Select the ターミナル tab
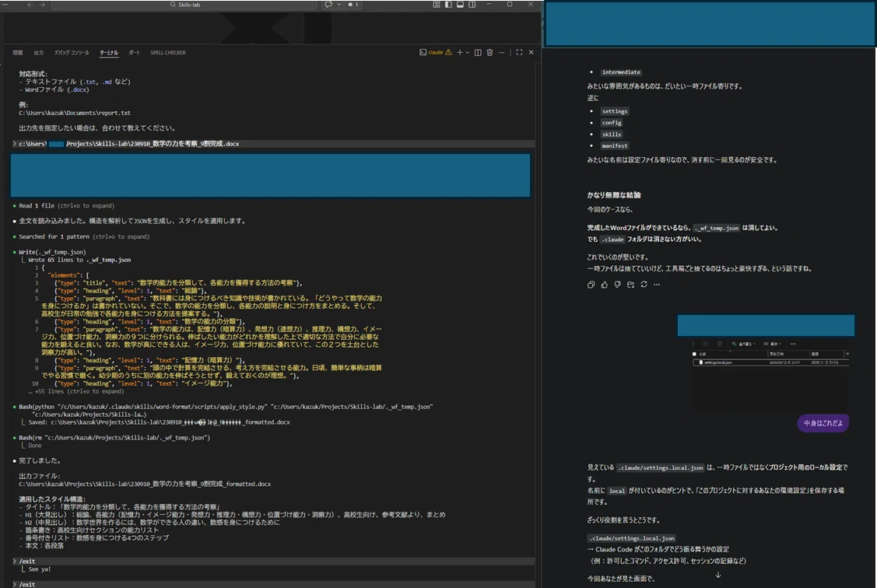The width and height of the screenshot is (877, 588). tap(109, 53)
